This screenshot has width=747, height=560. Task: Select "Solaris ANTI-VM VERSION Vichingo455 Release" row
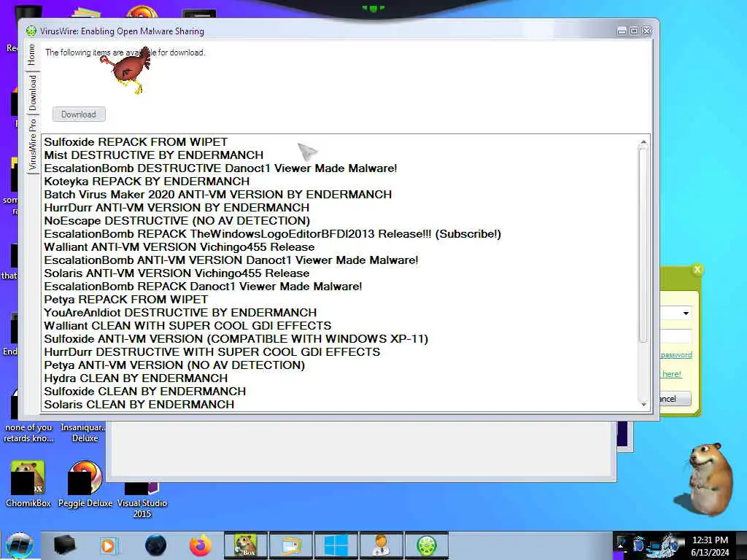(x=340, y=273)
